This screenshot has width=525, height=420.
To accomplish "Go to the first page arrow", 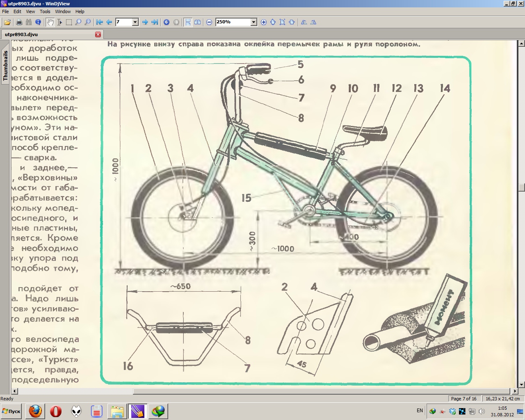I will (99, 22).
